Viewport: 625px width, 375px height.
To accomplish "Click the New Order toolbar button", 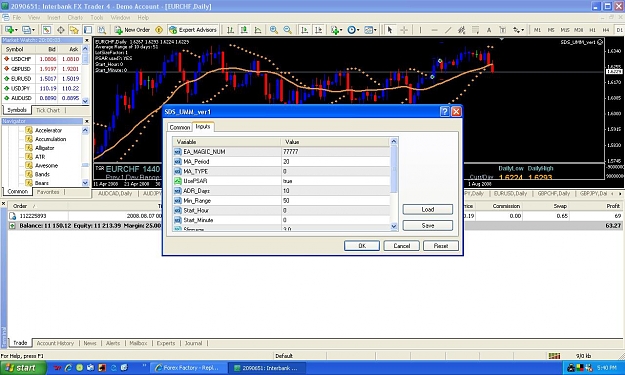I will click(x=132, y=30).
